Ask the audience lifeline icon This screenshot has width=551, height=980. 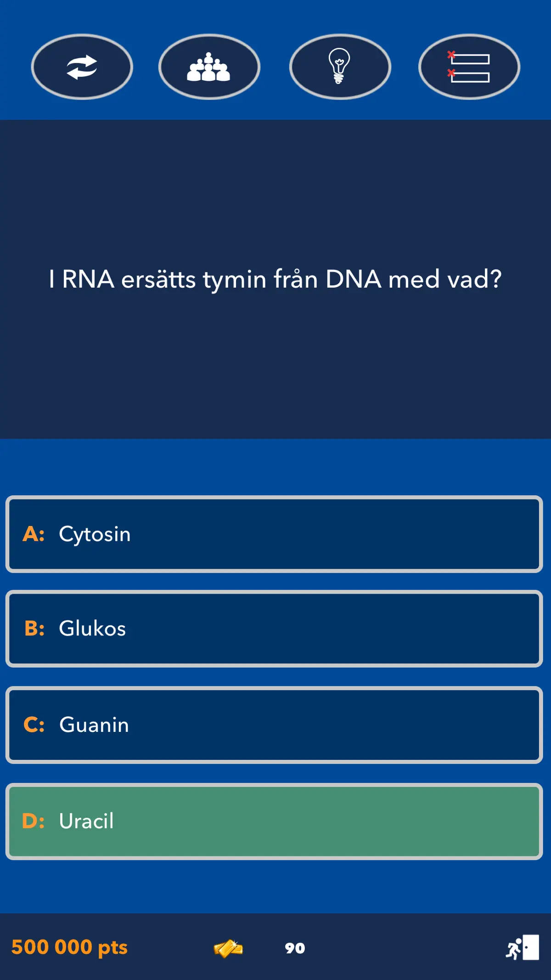(x=209, y=67)
